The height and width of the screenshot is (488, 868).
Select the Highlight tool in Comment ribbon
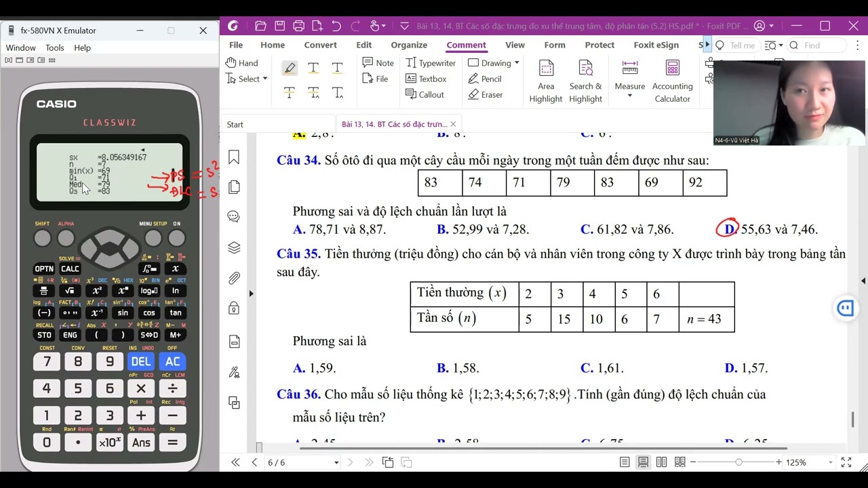[x=290, y=68]
